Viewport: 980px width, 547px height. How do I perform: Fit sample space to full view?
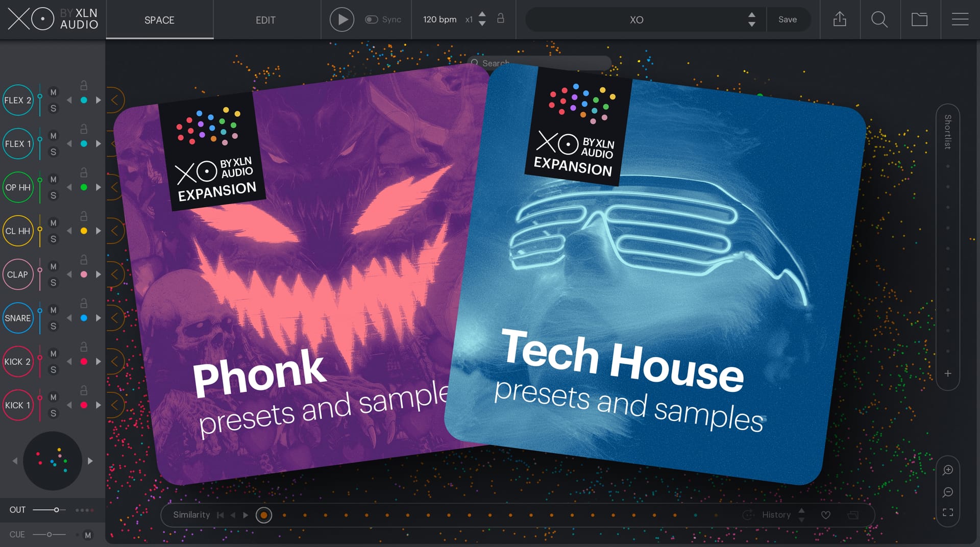coord(948,512)
